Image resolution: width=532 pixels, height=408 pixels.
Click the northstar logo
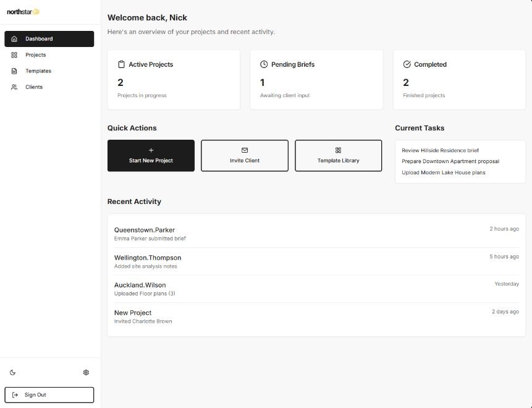[23, 12]
